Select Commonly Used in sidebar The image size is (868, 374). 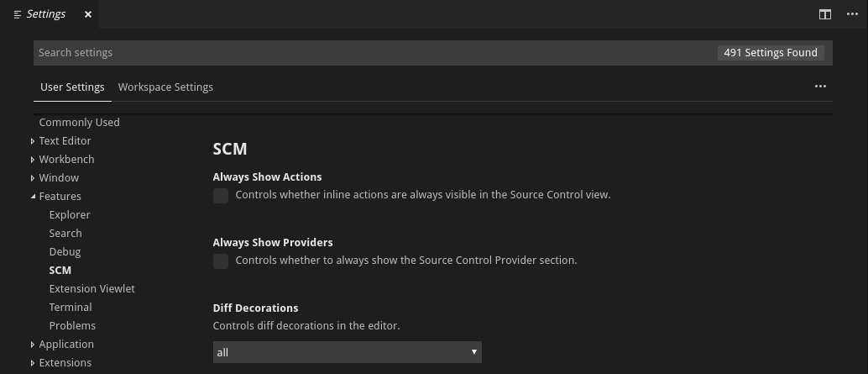(x=79, y=122)
